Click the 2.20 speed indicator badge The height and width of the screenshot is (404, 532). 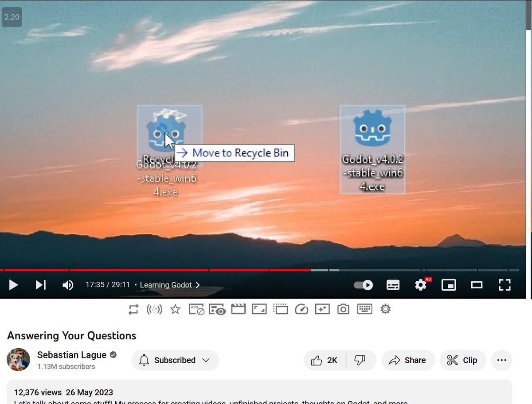point(12,17)
